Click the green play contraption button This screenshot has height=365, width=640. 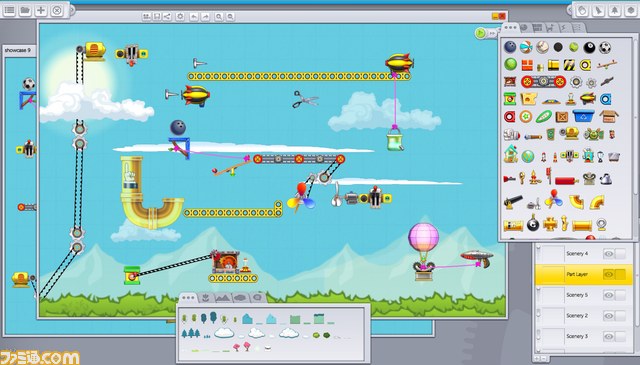pyautogui.click(x=480, y=33)
